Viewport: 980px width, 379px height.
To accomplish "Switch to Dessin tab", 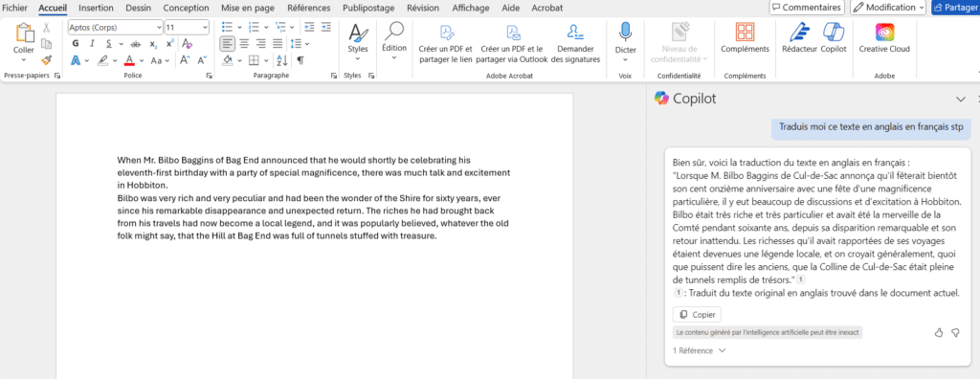I will (x=138, y=8).
